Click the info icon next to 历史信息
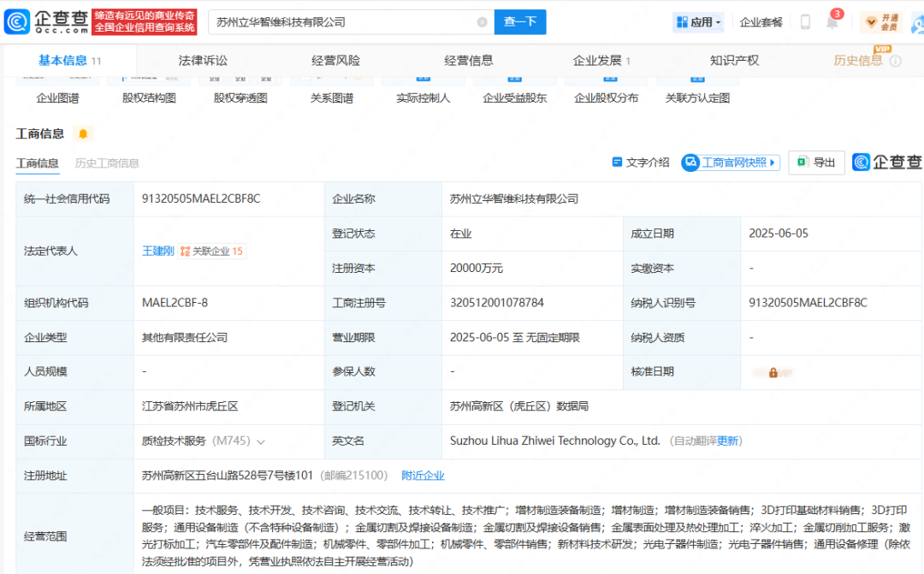This screenshot has width=924, height=574. tap(895, 61)
